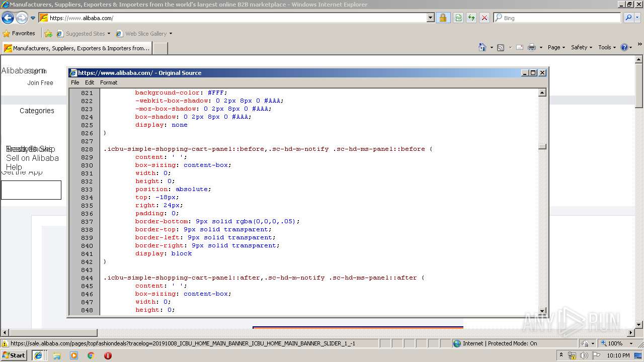This screenshot has height=362, width=644.
Task: Click the page vertical scroll down arrow
Action: pos(639,324)
